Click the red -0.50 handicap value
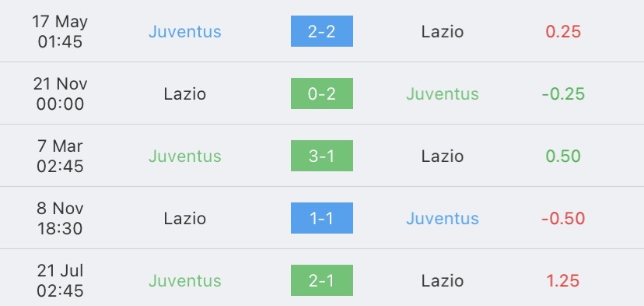The width and height of the screenshot is (644, 306). point(563,218)
